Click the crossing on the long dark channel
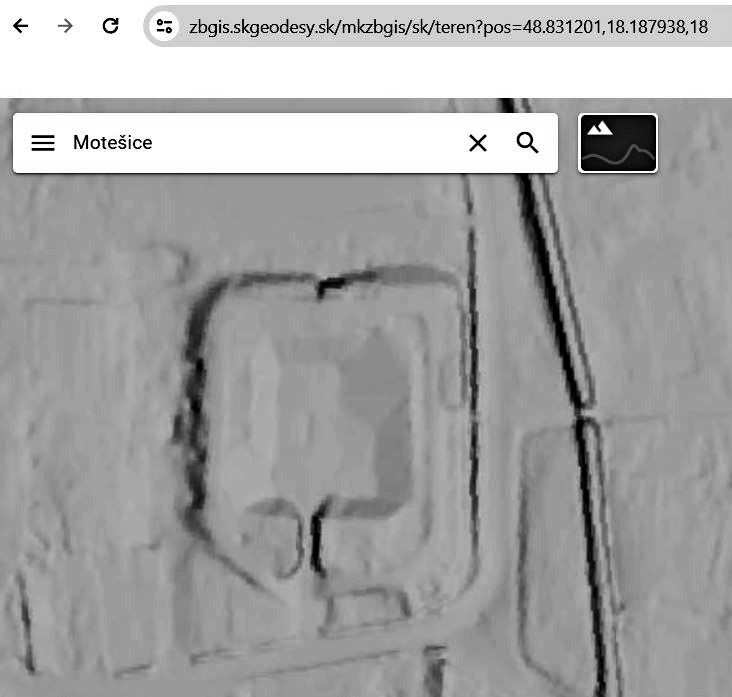 click(584, 412)
